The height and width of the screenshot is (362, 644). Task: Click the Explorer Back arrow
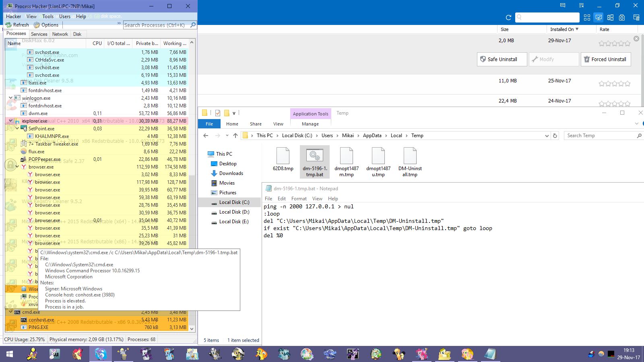click(x=206, y=136)
